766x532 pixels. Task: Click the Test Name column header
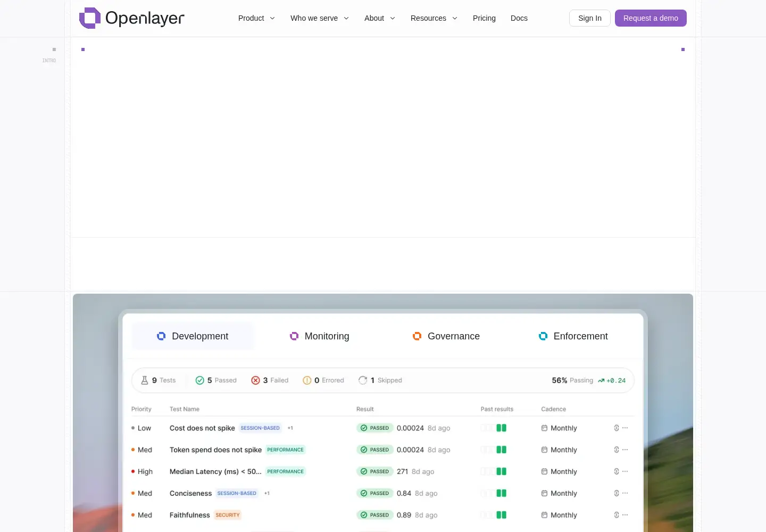(185, 409)
